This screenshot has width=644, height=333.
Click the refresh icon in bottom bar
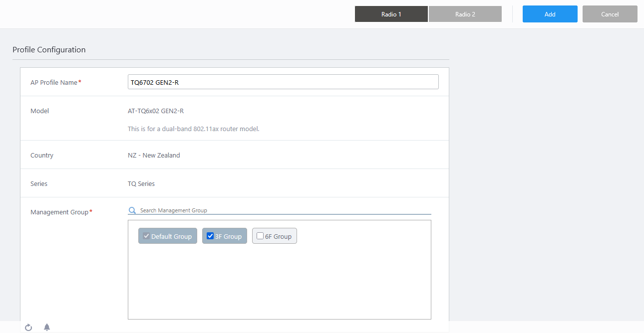(28, 327)
